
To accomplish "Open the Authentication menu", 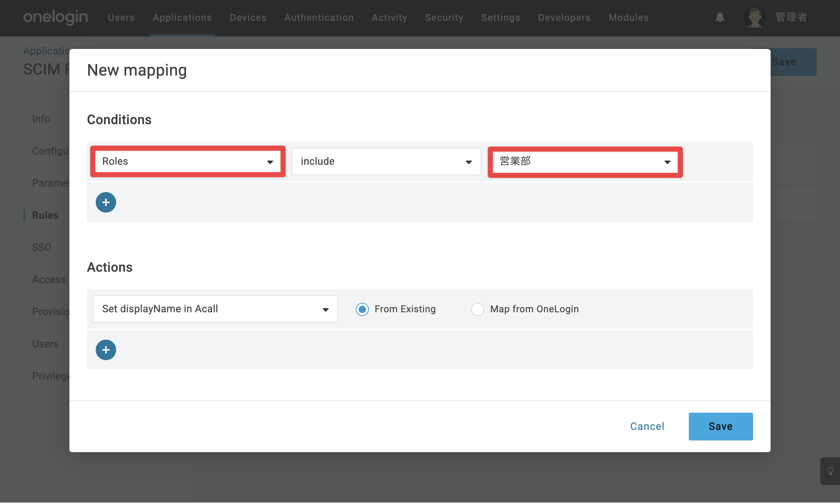I will [x=319, y=18].
